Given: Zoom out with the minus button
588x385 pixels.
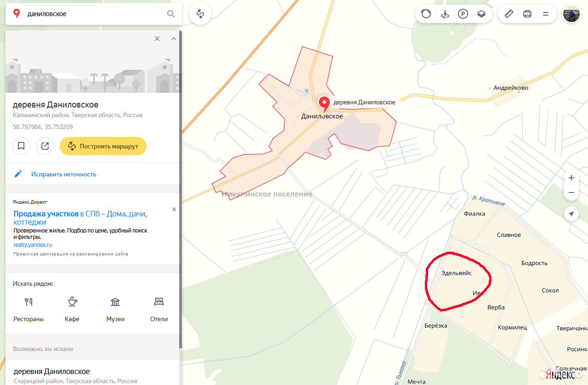Looking at the screenshot, I should [571, 192].
